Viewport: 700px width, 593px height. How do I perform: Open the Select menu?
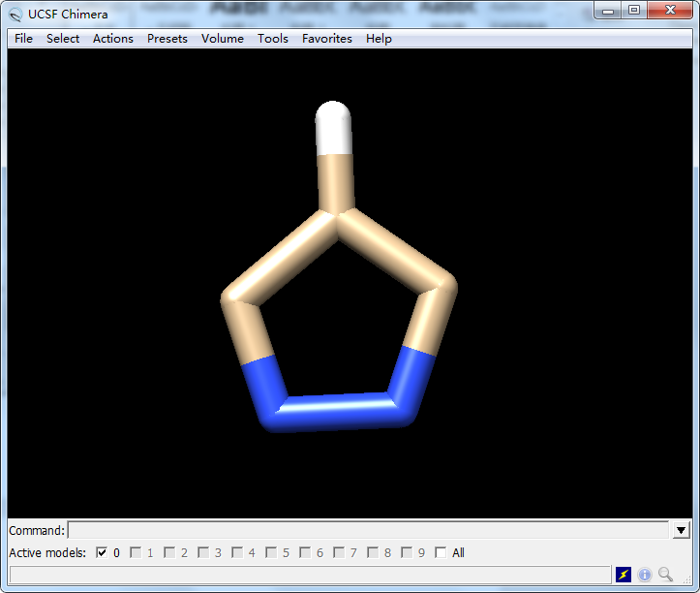[x=63, y=39]
